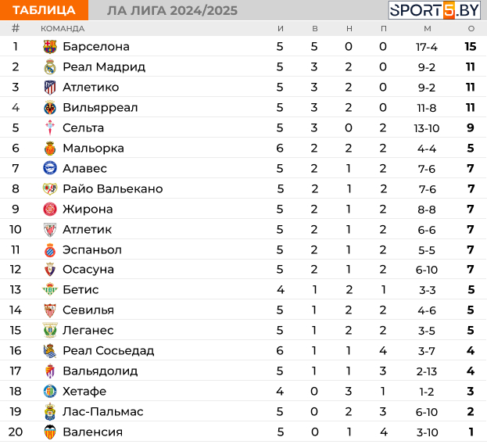Select the Valencia bat crest icon
This screenshot has height=448, width=487.
click(50, 432)
